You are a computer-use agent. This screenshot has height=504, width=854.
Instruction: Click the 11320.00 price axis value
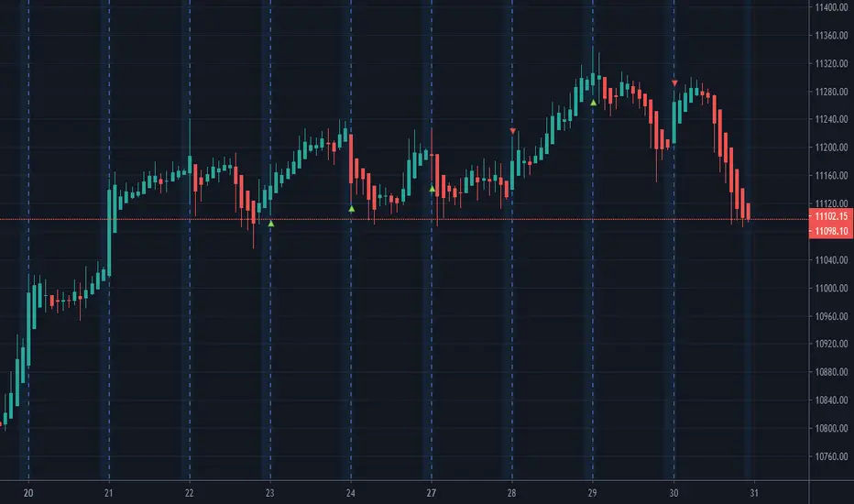(831, 64)
